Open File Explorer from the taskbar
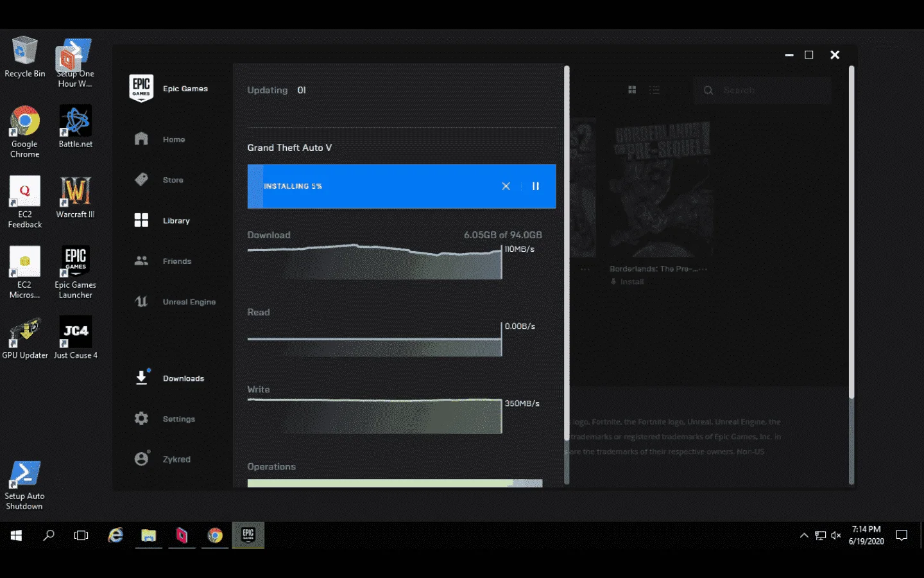This screenshot has height=578, width=924. point(149,535)
